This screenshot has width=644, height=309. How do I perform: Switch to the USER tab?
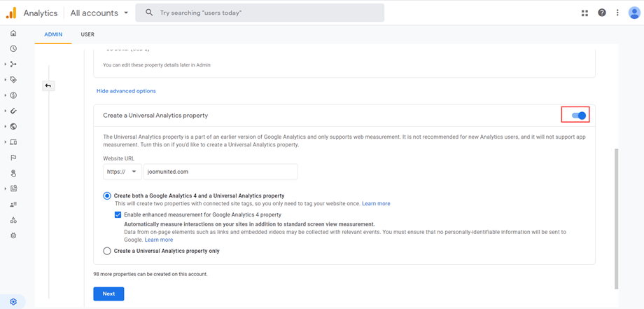click(87, 34)
